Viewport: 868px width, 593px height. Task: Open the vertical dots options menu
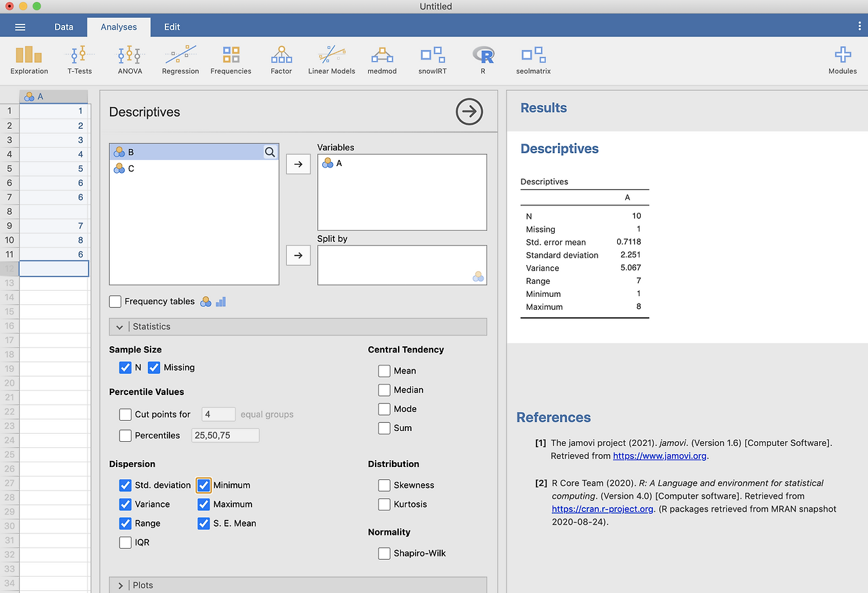pyautogui.click(x=860, y=26)
